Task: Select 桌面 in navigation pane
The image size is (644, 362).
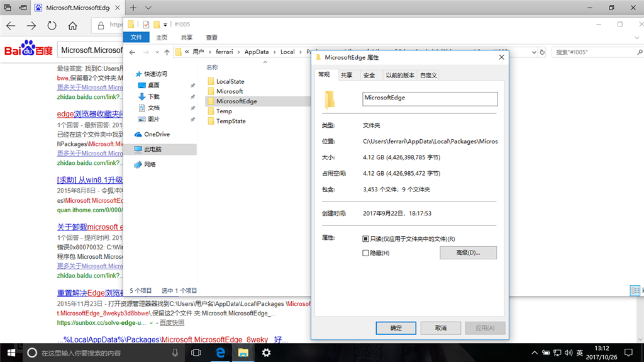Action: [x=153, y=85]
